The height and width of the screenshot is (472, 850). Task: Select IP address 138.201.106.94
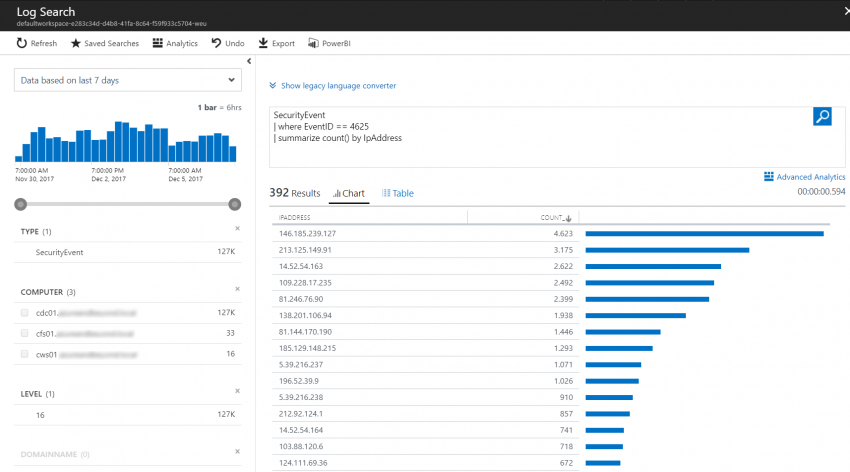click(x=305, y=315)
